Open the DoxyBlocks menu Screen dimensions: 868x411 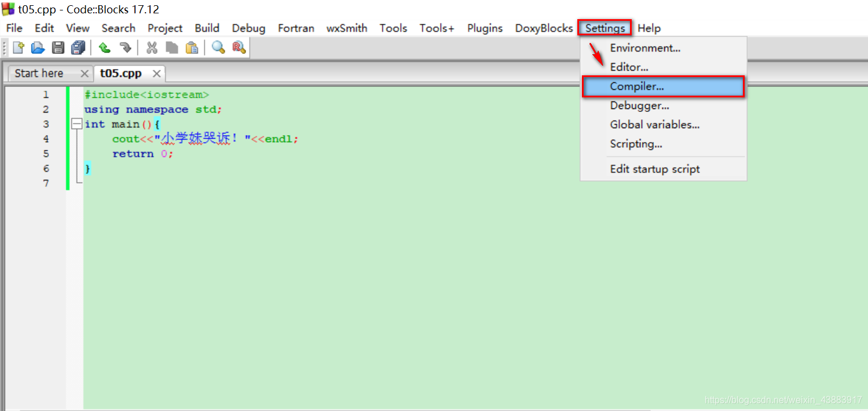(544, 28)
